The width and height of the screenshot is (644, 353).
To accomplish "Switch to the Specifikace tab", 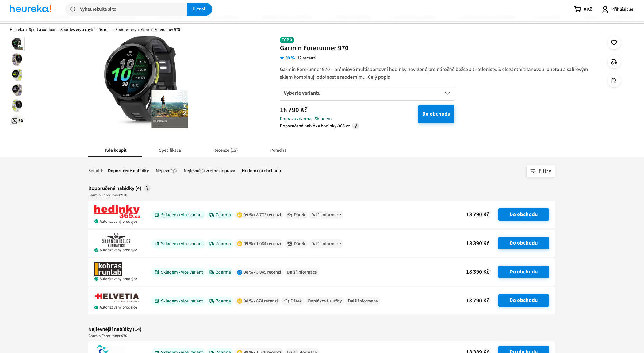I will (x=170, y=150).
